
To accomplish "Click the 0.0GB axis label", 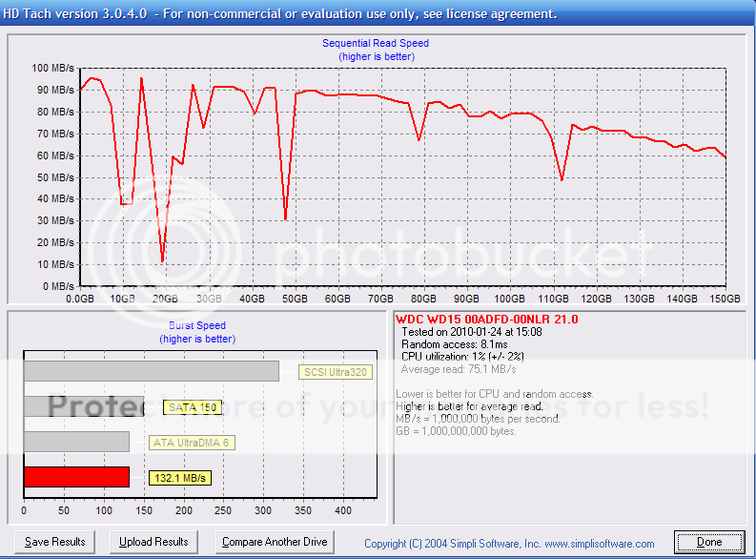I will [x=80, y=299].
